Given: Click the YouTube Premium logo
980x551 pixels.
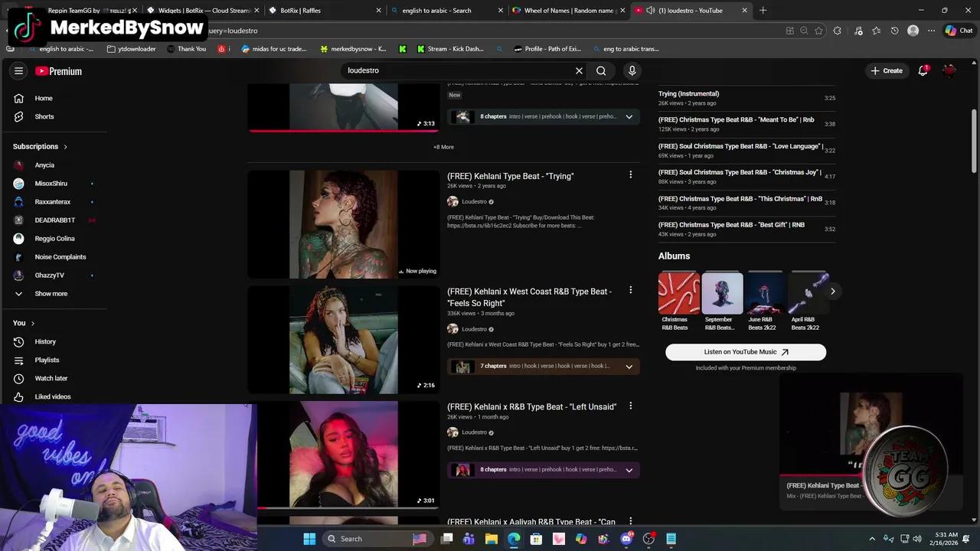Looking at the screenshot, I should tap(58, 71).
